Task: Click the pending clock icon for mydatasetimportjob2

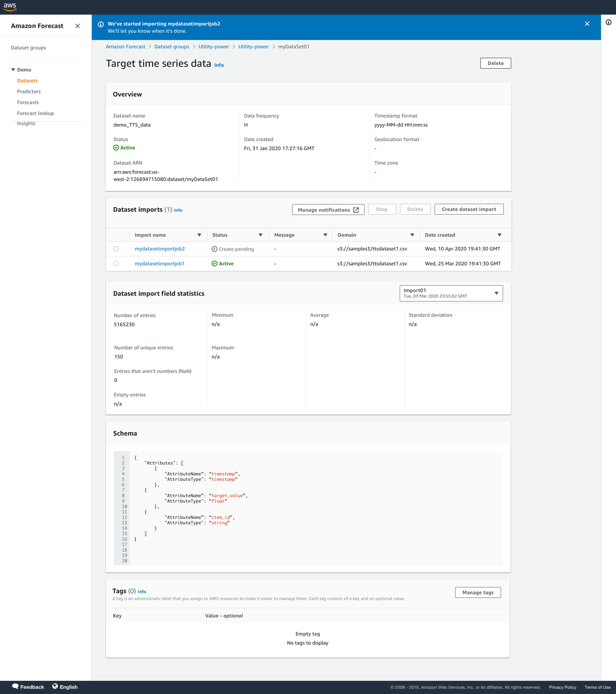Action: [214, 249]
